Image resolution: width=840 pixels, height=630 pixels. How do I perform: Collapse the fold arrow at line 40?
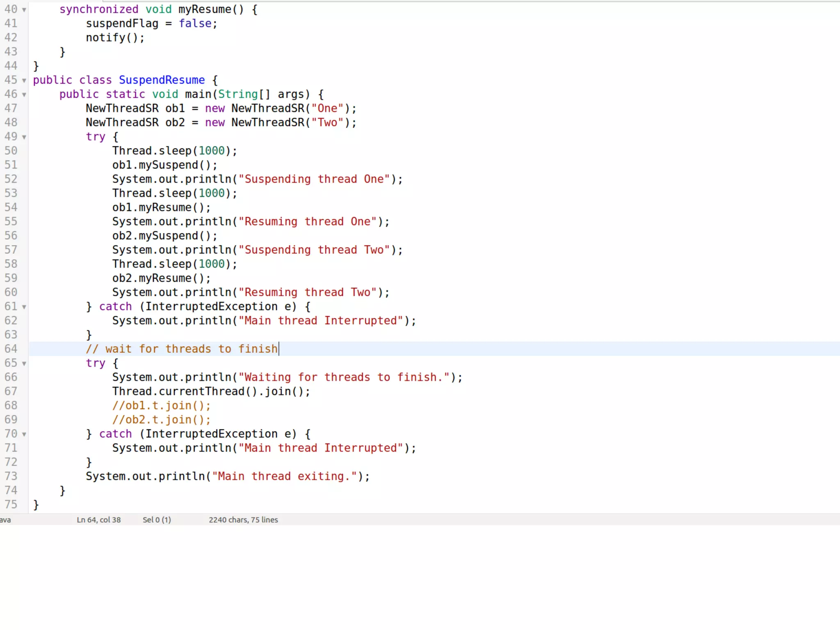pyautogui.click(x=24, y=10)
